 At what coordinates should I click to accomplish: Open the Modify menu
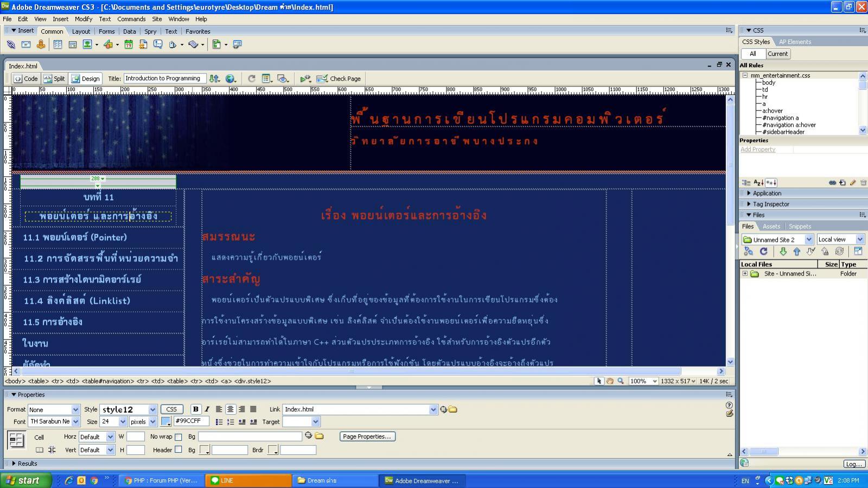[84, 19]
